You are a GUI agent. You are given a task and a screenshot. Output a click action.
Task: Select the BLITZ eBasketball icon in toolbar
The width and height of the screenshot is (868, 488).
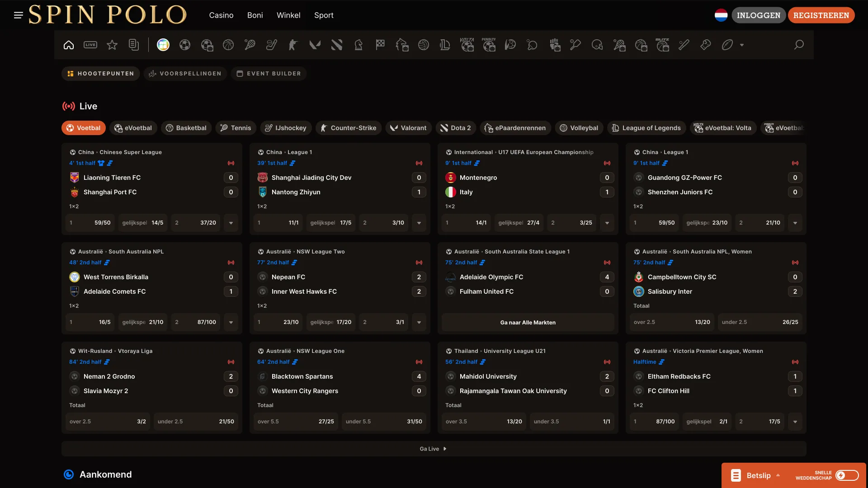662,45
